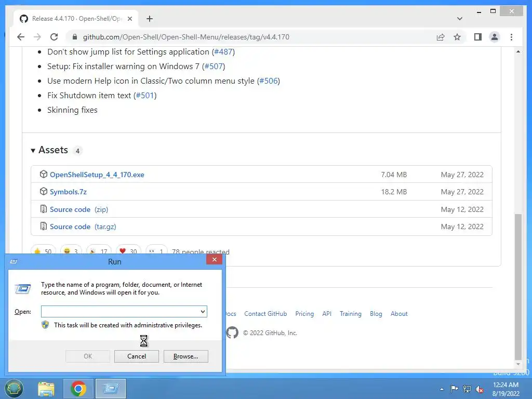Open About footer link
The width and height of the screenshot is (532, 399).
pos(399,314)
